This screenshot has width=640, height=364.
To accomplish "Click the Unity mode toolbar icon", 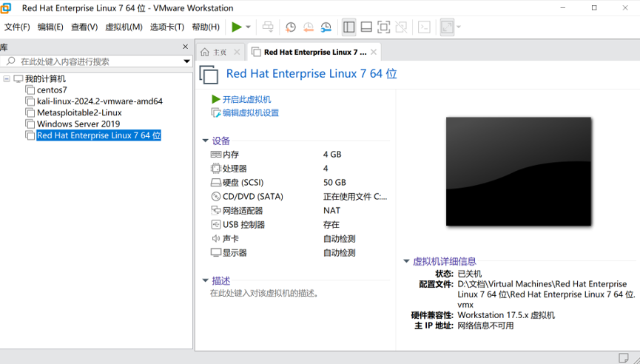I will (x=401, y=27).
